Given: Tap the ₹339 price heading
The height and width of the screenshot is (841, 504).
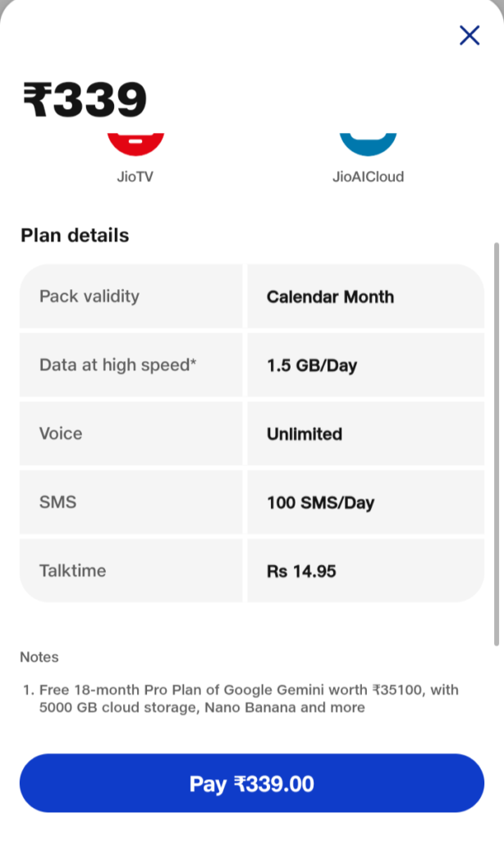Looking at the screenshot, I should coord(85,100).
